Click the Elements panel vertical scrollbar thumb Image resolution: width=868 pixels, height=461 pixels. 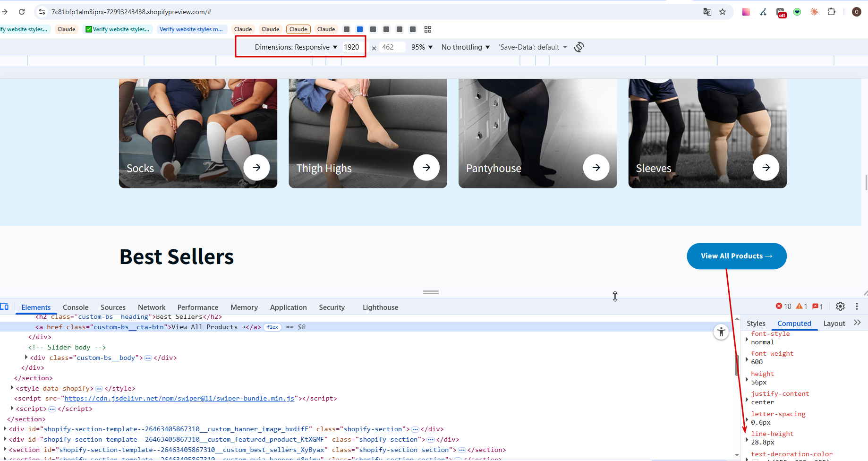[737, 365]
